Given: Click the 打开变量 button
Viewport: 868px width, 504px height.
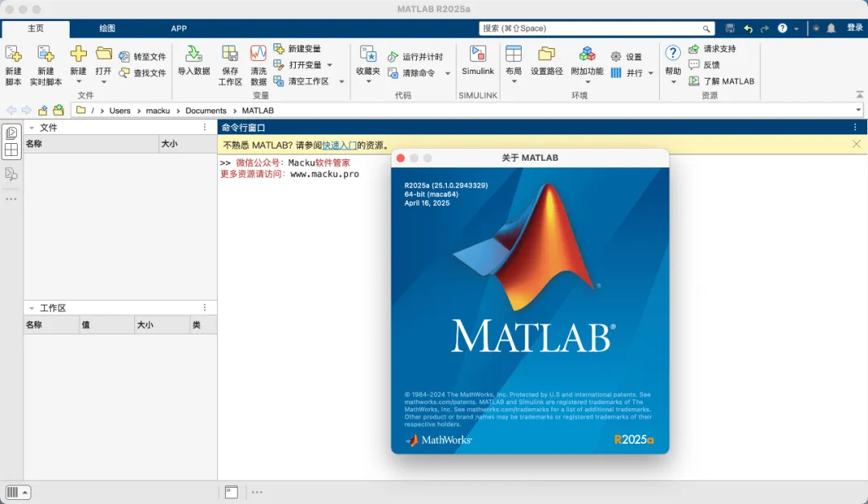Looking at the screenshot, I should pyautogui.click(x=297, y=65).
